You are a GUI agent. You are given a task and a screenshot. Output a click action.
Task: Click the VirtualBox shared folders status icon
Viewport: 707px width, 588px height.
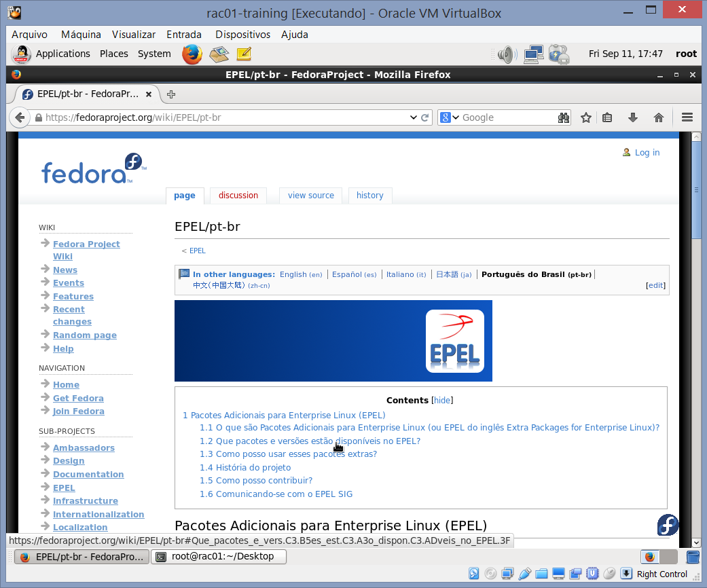click(541, 574)
